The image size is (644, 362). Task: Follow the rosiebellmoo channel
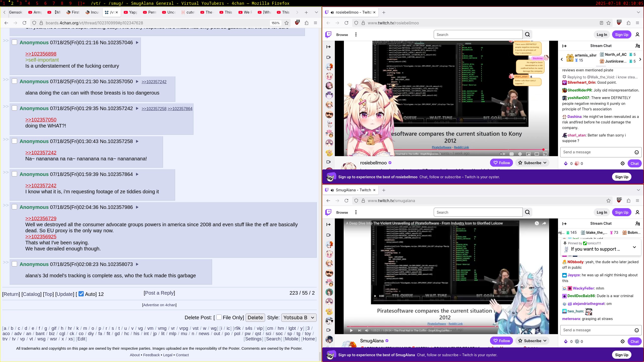501,163
